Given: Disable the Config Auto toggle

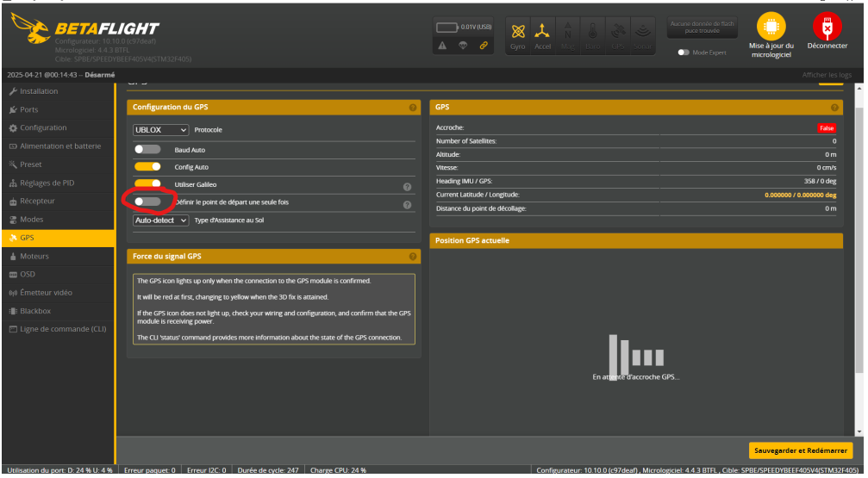Looking at the screenshot, I should (x=147, y=167).
